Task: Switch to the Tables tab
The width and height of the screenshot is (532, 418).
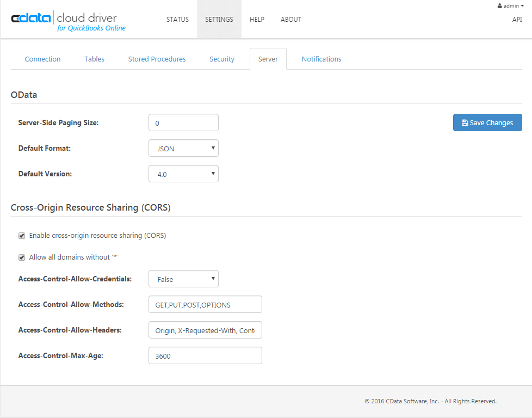Action: coord(94,59)
